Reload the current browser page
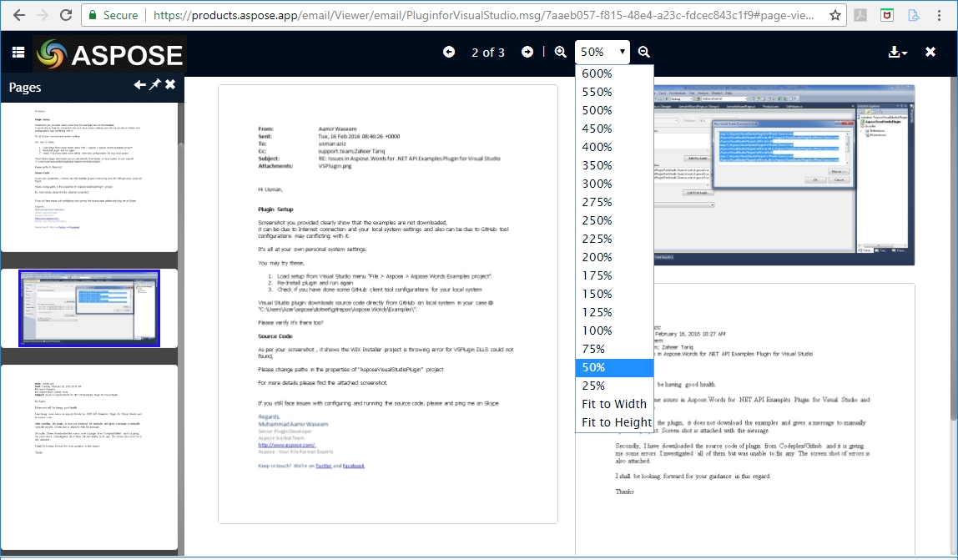Image resolution: width=958 pixels, height=560 pixels. [65, 15]
